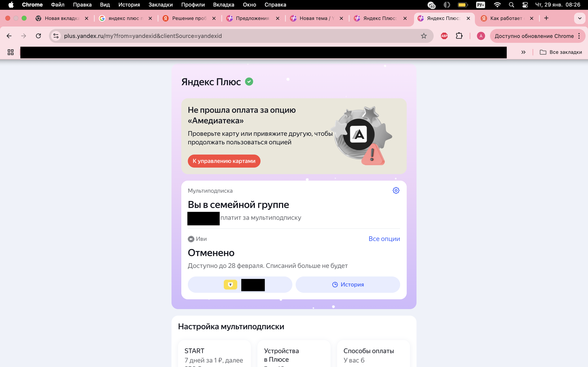Open the Chrome profile avatar
This screenshot has height=367, width=588.
pos(481,36)
